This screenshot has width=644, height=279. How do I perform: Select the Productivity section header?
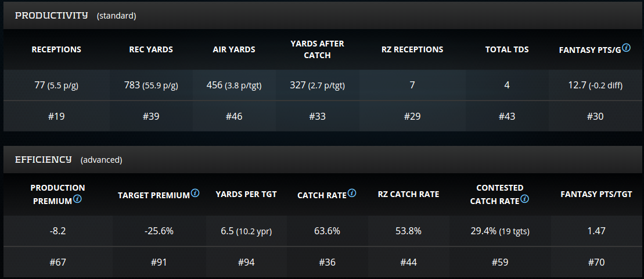pos(52,15)
